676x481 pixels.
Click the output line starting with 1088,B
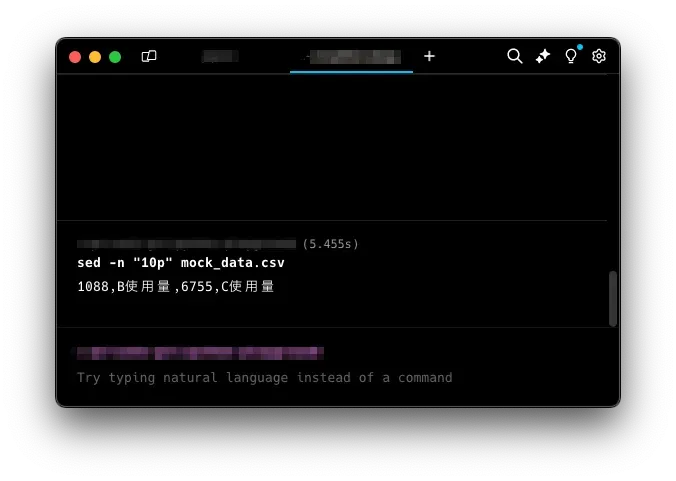[175, 286]
